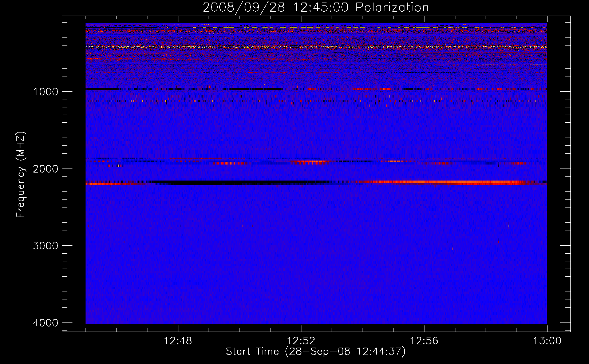This screenshot has width=589, height=364.
Task: Click the 4000 frequency tick label
Action: [46, 323]
